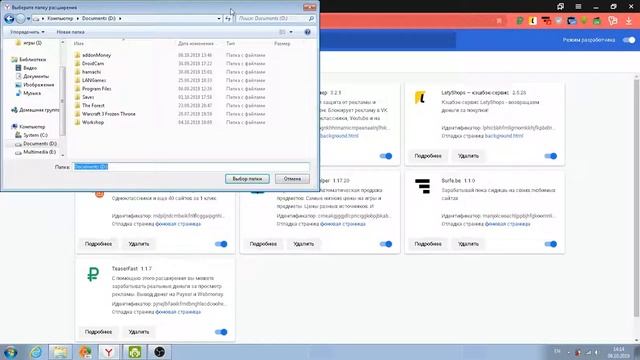640x360 pixels.
Task: Click Удалить on the Surfe.be card
Action: 468,244
